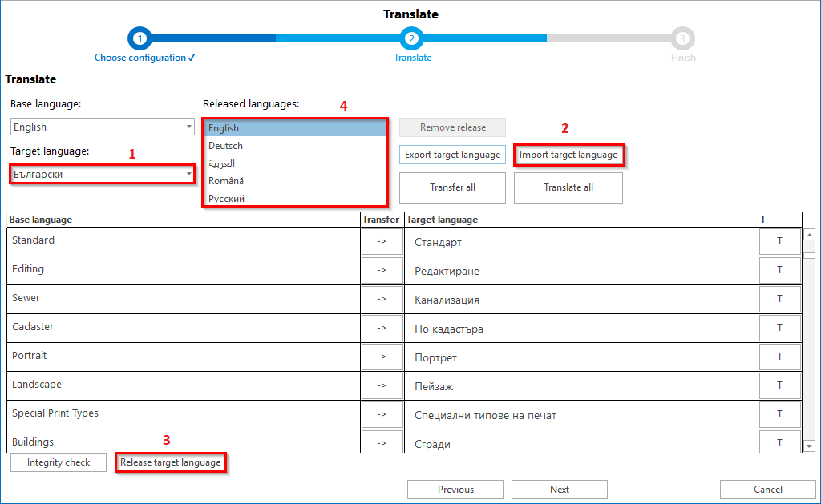Click the transfer arrow for the Standard row
The image size is (821, 504).
[382, 240]
